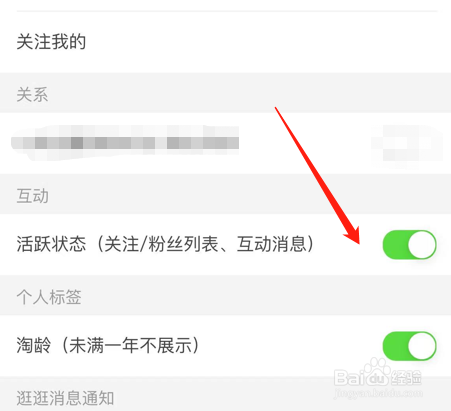The width and height of the screenshot is (451, 411).
Task: Click the Baidu paw logo watermark
Action: tap(377, 371)
